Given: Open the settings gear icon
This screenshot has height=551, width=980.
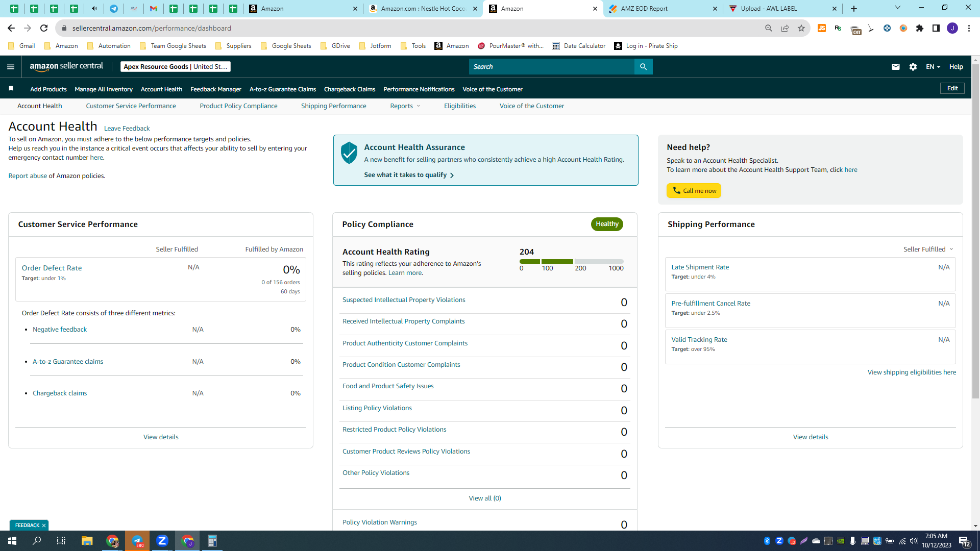Looking at the screenshot, I should click(913, 67).
